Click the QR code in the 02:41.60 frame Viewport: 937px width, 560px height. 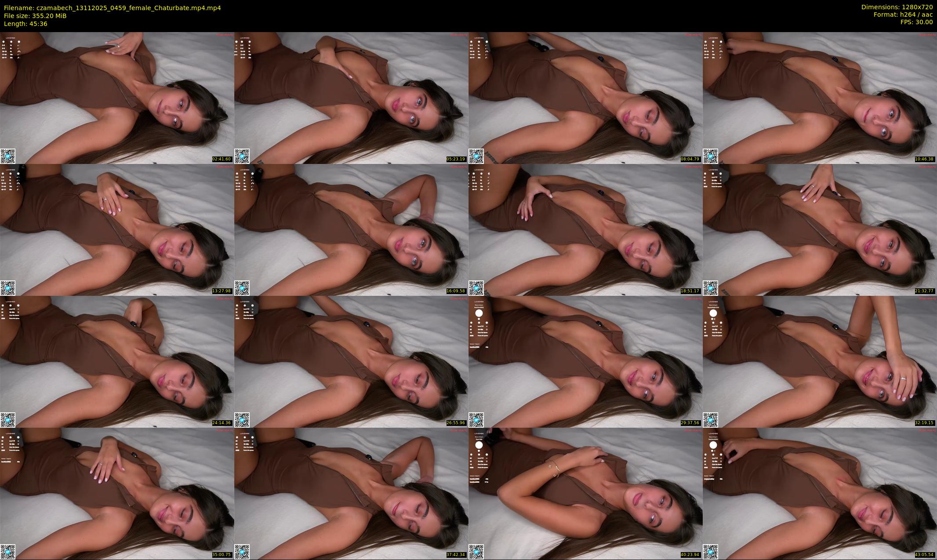tap(7, 156)
